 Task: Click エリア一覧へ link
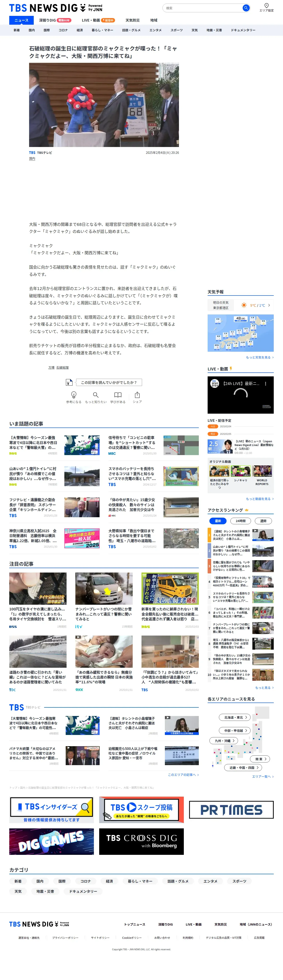(x=263, y=776)
